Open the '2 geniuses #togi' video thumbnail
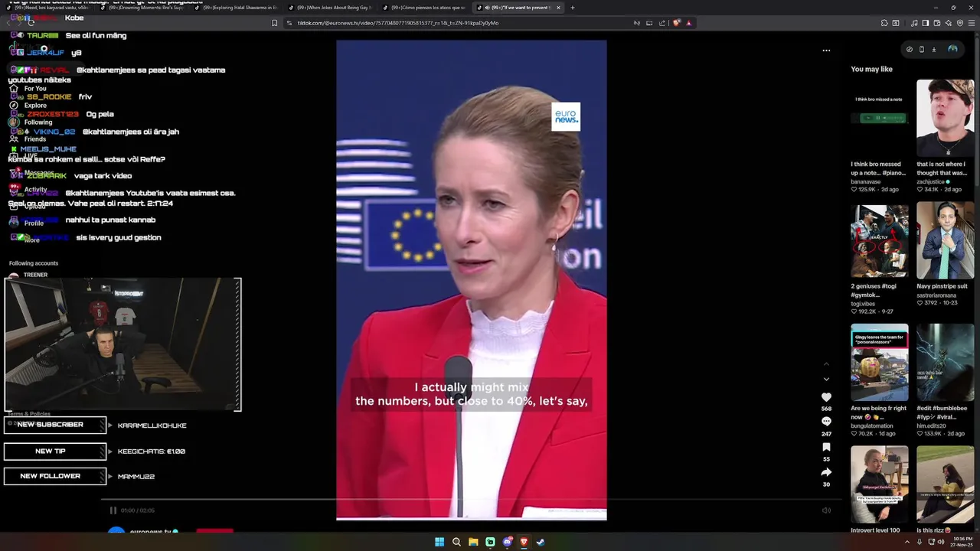980x551 pixels. [879, 240]
